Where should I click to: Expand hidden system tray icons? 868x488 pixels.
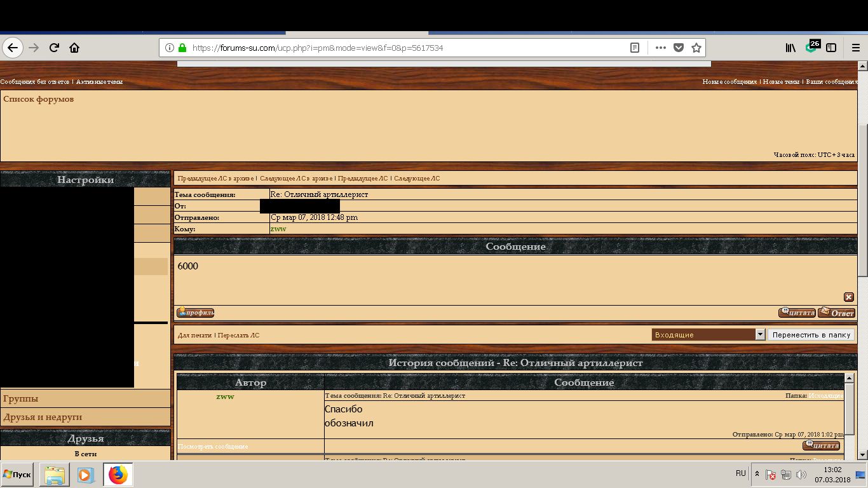[x=757, y=474]
